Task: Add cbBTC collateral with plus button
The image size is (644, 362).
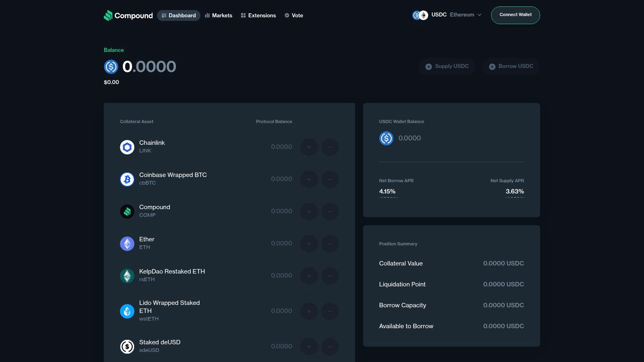Action: (309, 179)
